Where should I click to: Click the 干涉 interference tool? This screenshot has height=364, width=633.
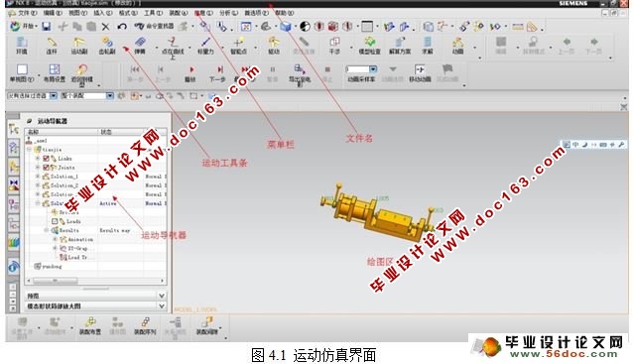point(334,46)
